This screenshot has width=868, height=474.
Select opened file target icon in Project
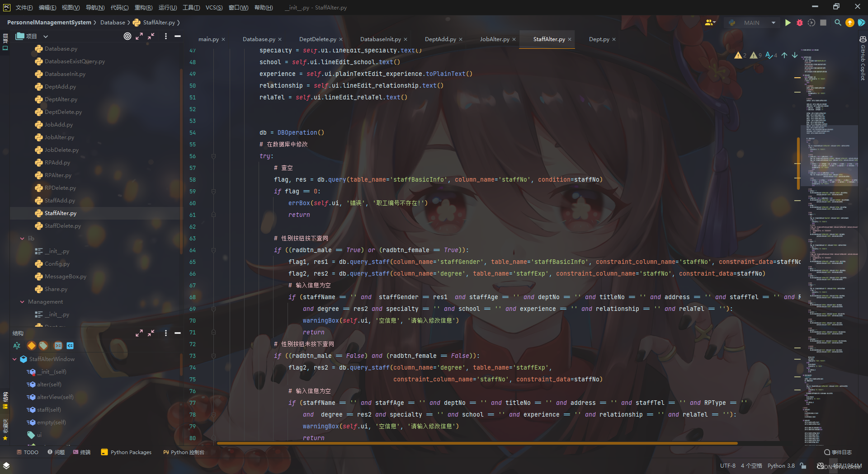(127, 36)
